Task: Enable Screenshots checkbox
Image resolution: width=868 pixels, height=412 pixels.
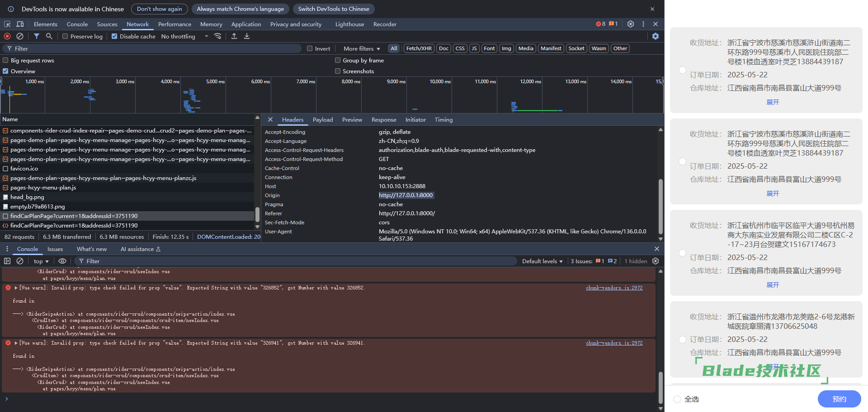Action: pos(338,71)
